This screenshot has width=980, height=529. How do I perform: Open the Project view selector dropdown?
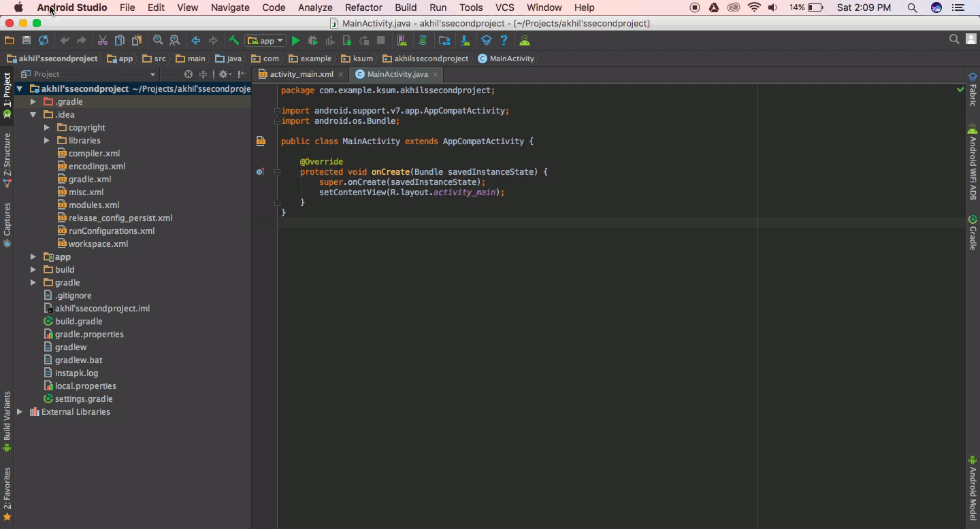[x=88, y=74]
